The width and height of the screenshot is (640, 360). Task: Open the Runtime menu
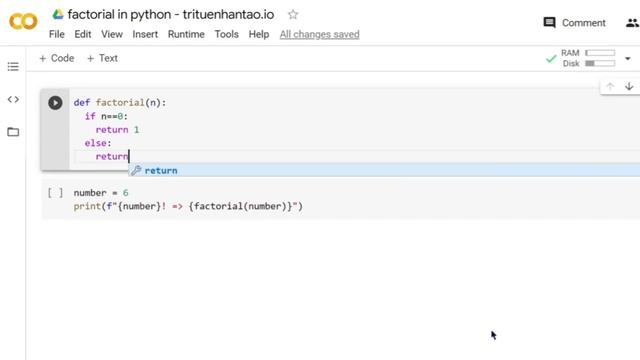pyautogui.click(x=186, y=34)
